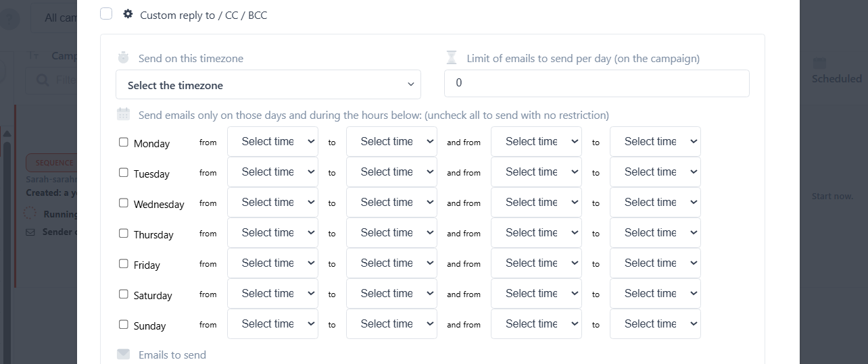The height and width of the screenshot is (364, 868).
Task: Open Thursday's second from time dropdown
Action: (x=536, y=233)
